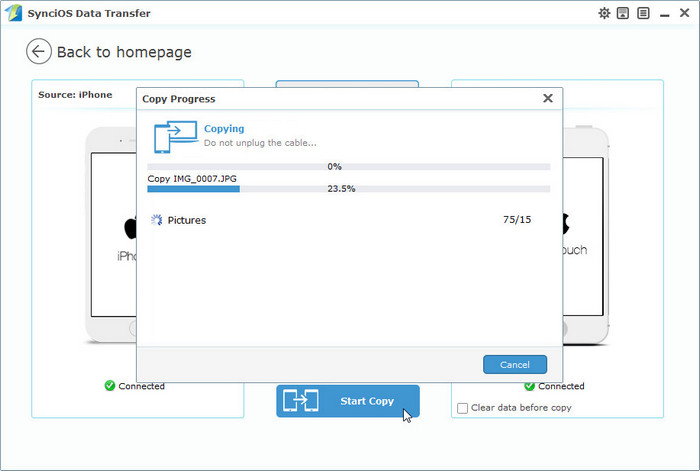The width and height of the screenshot is (700, 471).
Task: Click the Source: iPhone label
Action: (x=75, y=95)
